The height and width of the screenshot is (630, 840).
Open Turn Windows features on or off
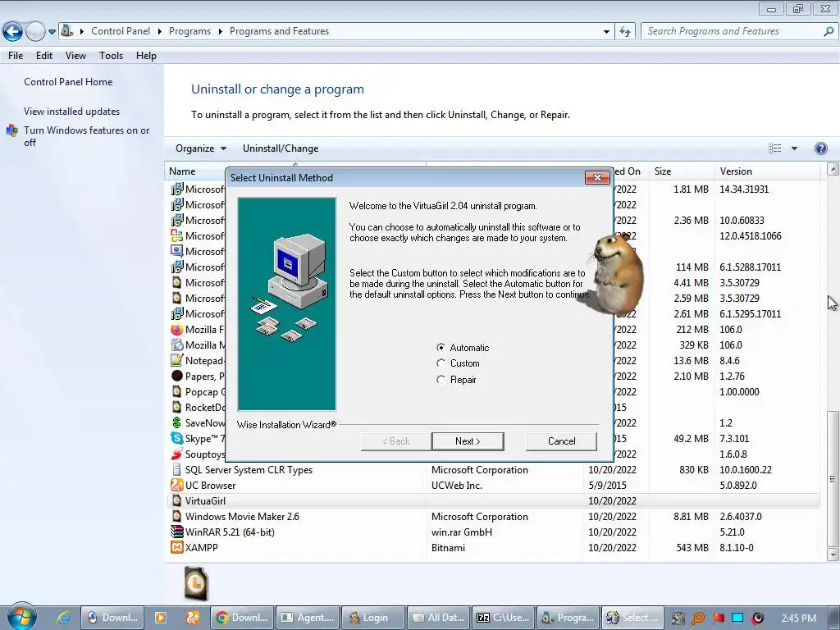coord(86,136)
